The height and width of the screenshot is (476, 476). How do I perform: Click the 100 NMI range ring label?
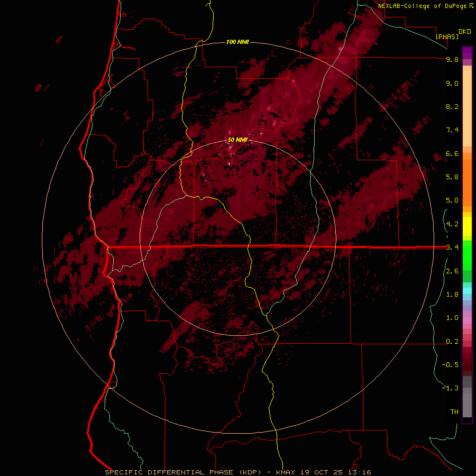tap(237, 42)
